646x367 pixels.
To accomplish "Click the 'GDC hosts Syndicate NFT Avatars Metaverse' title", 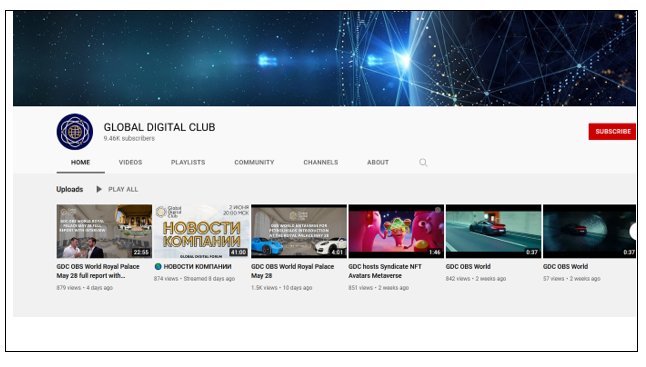I will (385, 271).
